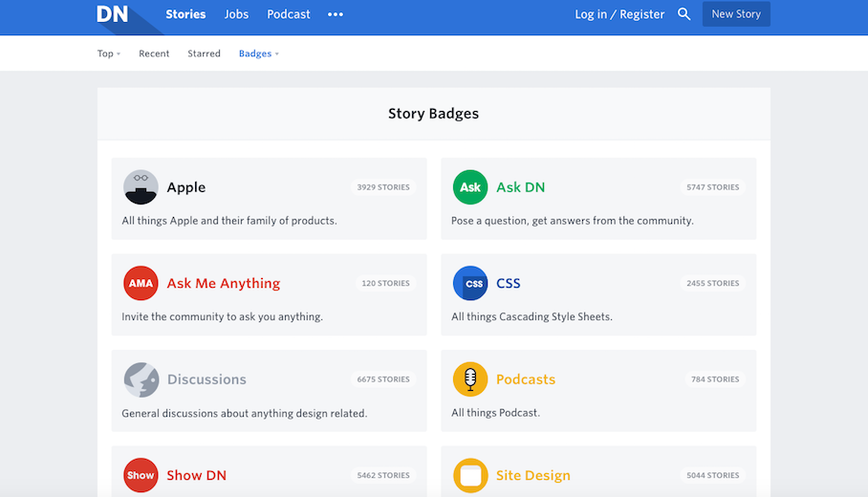868x497 pixels.
Task: Click 'Pose a question' description text
Action: tap(573, 220)
